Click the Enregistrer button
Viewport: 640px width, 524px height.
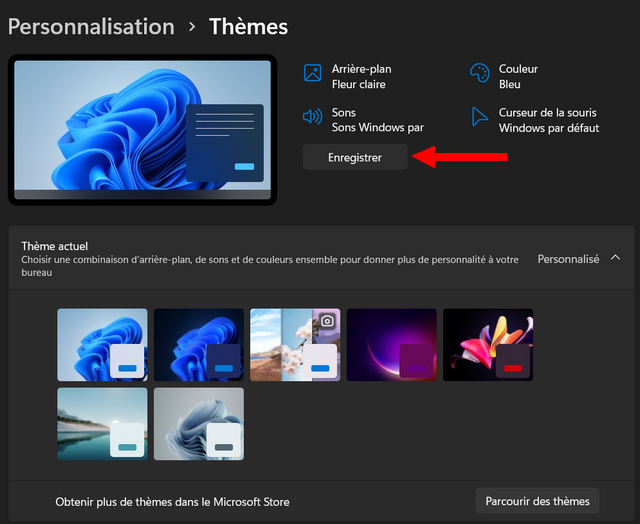355,157
